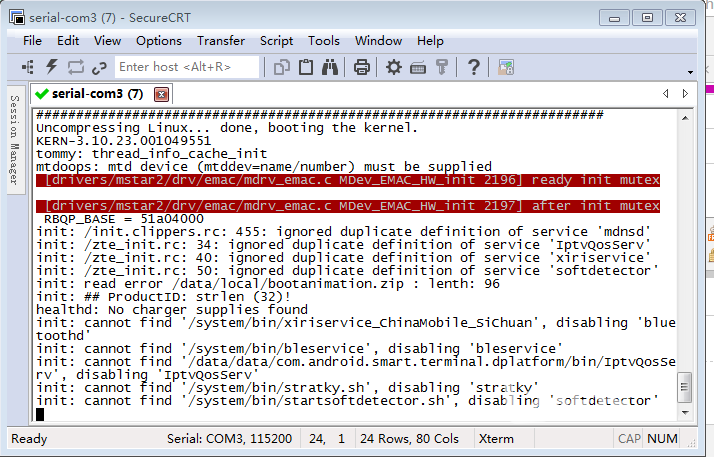The height and width of the screenshot is (457, 714).
Task: Click the Paste clipboard icon
Action: (306, 67)
